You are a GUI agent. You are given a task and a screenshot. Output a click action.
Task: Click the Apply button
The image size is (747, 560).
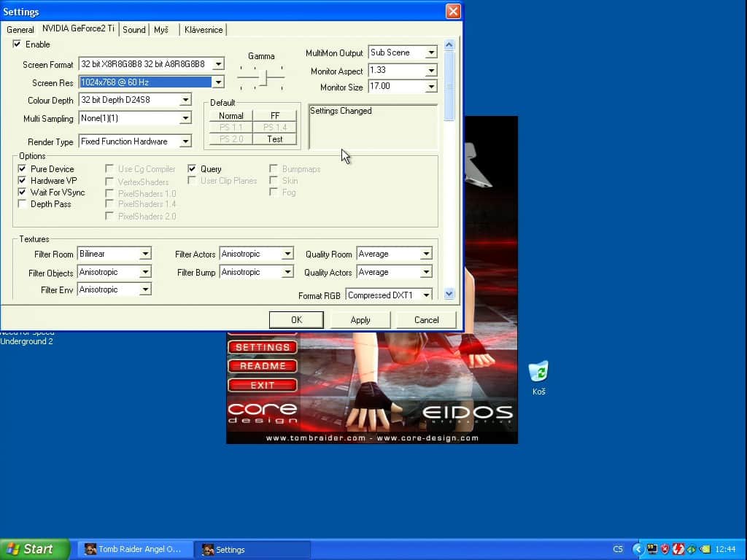pos(360,320)
